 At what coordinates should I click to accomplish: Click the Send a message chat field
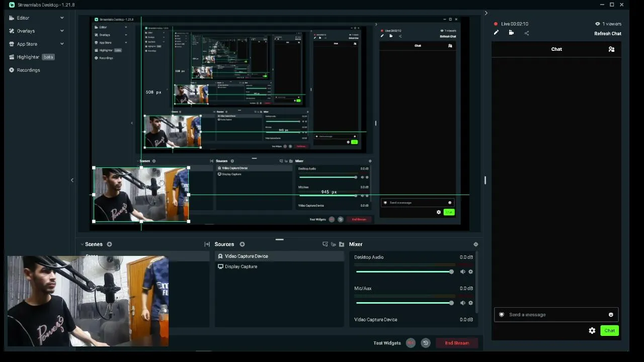(556, 315)
